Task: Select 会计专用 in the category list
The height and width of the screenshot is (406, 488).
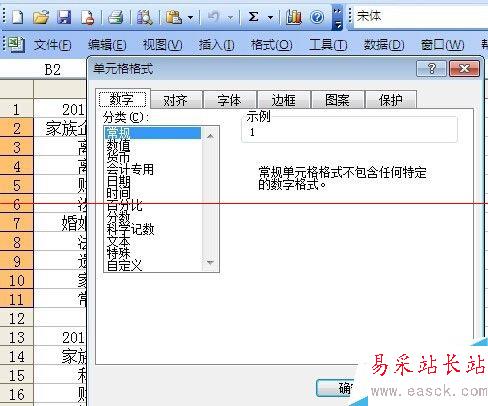Action: coord(153,169)
